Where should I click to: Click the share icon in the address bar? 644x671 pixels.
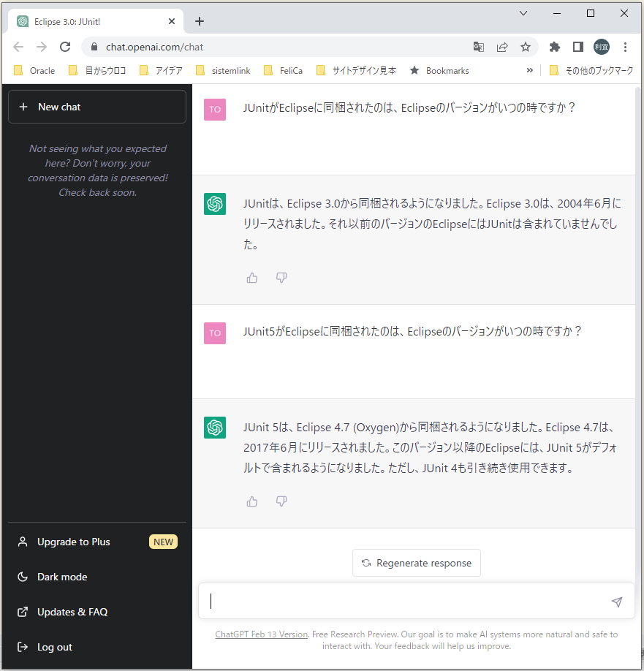coord(503,46)
